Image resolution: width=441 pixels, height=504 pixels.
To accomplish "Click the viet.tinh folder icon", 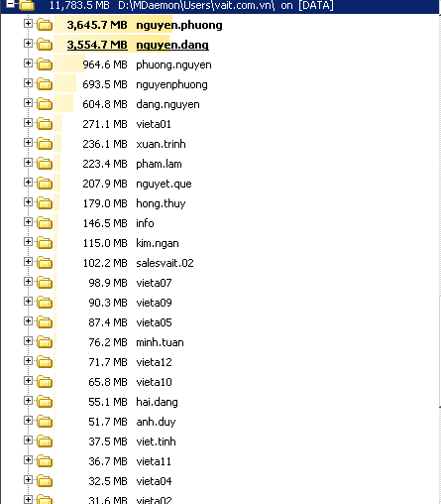I will click(45, 441).
